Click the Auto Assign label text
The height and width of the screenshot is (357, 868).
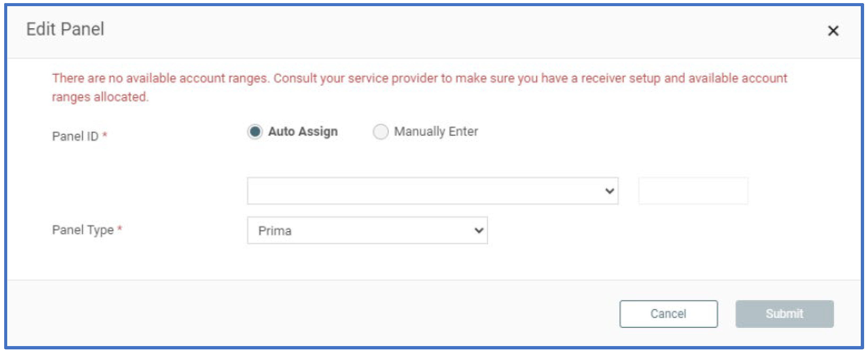[x=303, y=131]
